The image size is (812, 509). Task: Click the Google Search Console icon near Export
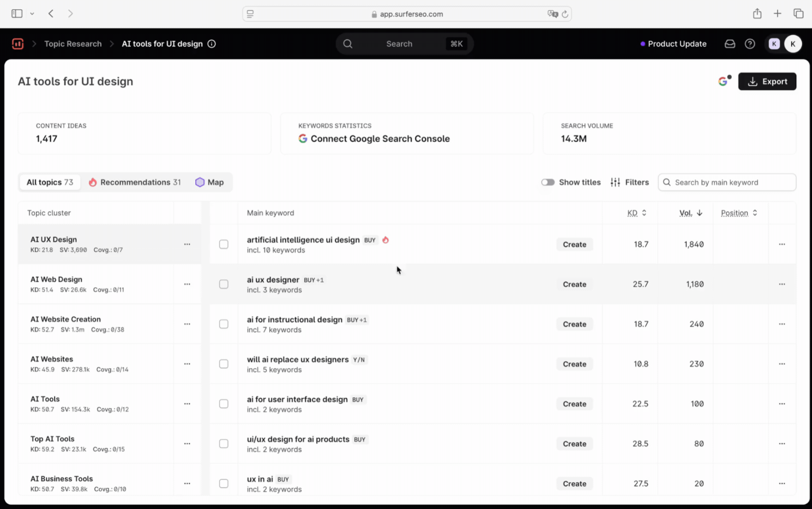pos(723,81)
